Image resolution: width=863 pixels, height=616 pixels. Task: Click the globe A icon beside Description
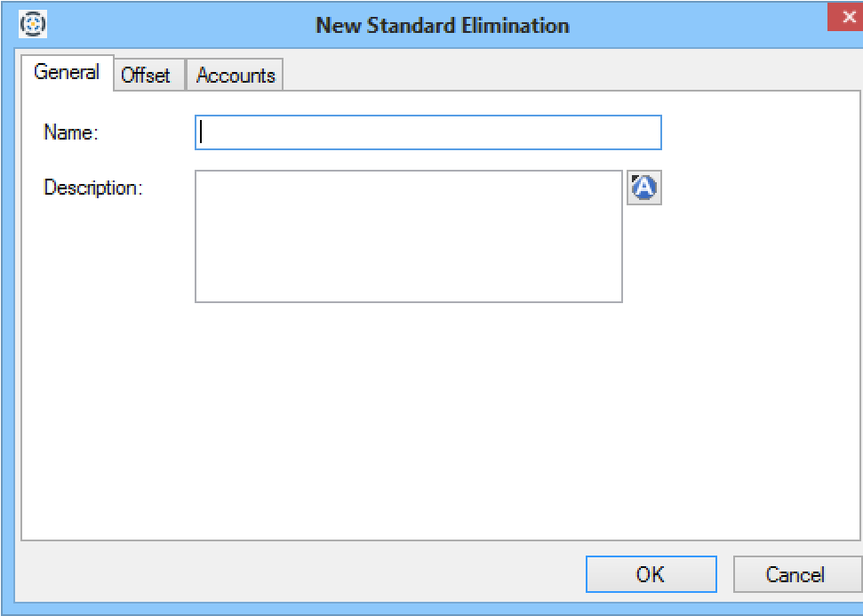click(x=644, y=188)
